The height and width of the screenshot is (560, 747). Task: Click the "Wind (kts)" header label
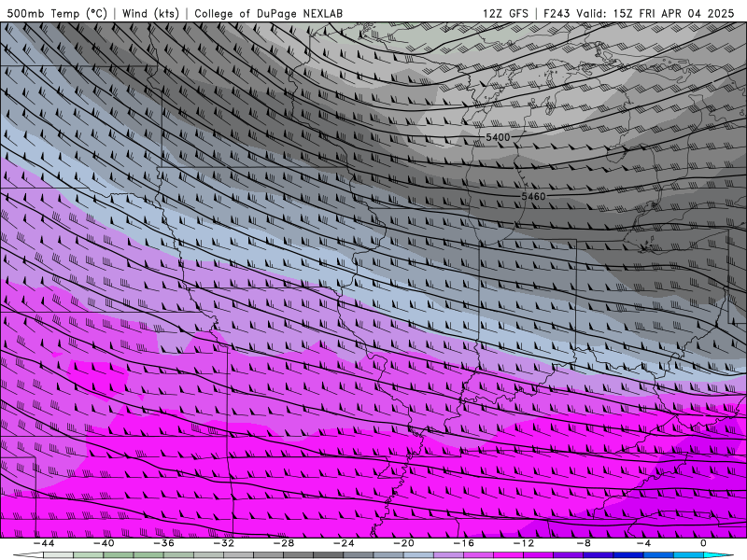(x=150, y=13)
